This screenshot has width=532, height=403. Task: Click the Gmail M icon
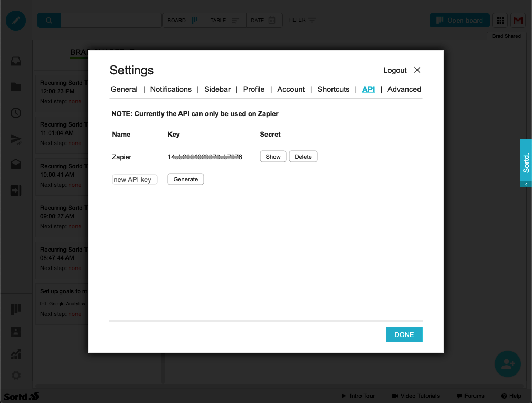pyautogui.click(x=518, y=21)
